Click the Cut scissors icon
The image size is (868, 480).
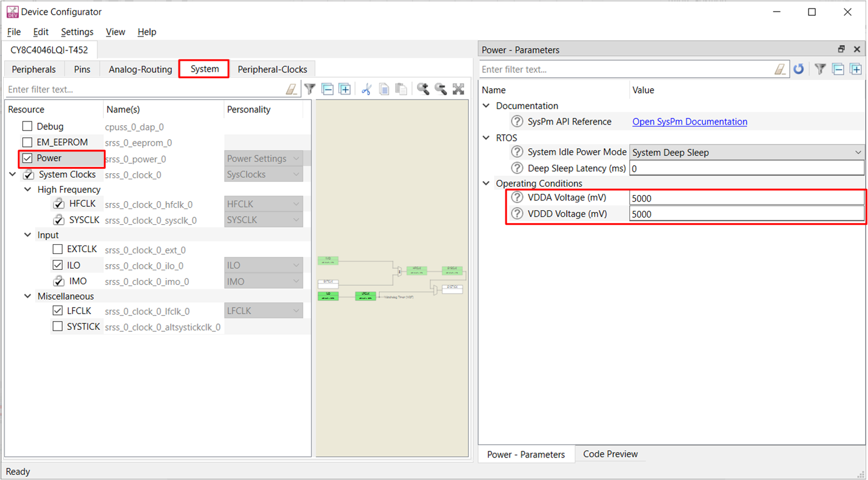click(x=366, y=89)
